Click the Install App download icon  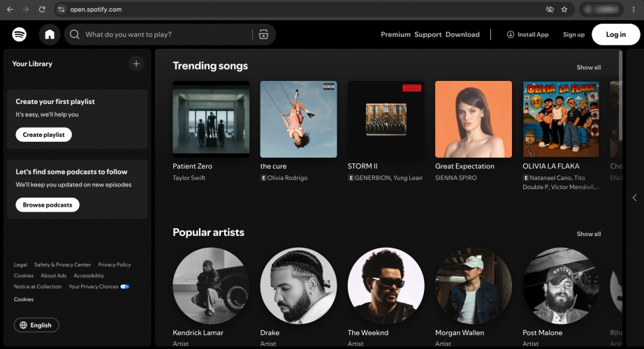pyautogui.click(x=510, y=34)
